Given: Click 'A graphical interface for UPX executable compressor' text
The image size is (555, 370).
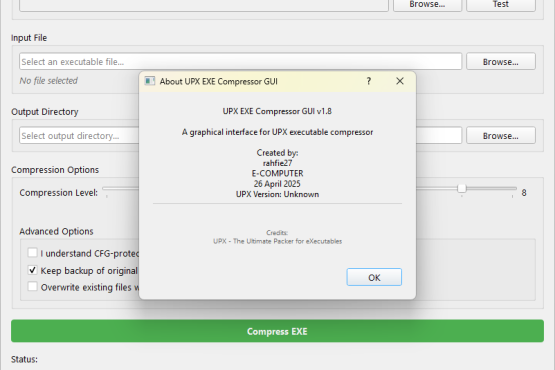Looking at the screenshot, I should [278, 132].
